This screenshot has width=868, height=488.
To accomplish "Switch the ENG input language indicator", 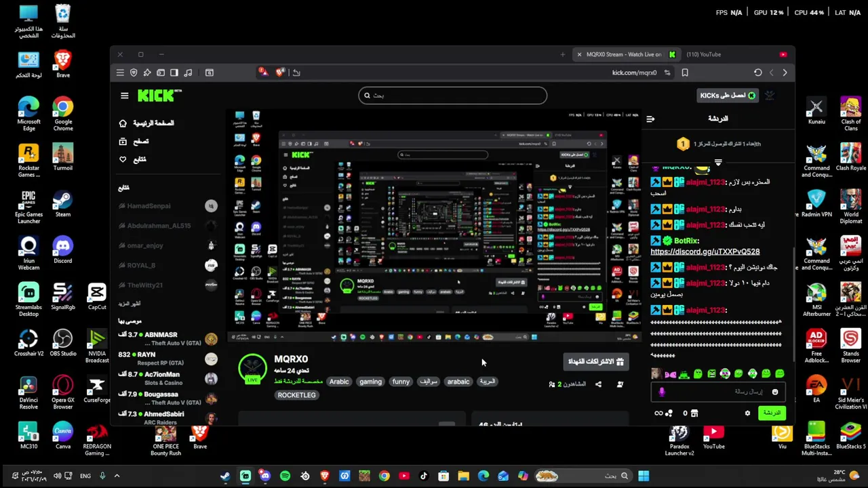I will [x=85, y=476].
